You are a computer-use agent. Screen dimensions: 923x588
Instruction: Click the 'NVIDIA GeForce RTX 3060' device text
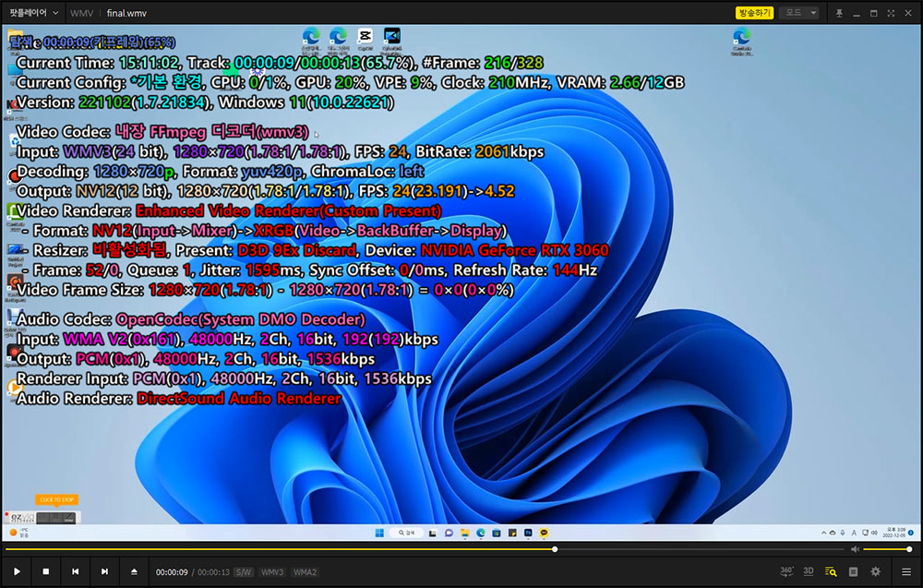pos(514,250)
